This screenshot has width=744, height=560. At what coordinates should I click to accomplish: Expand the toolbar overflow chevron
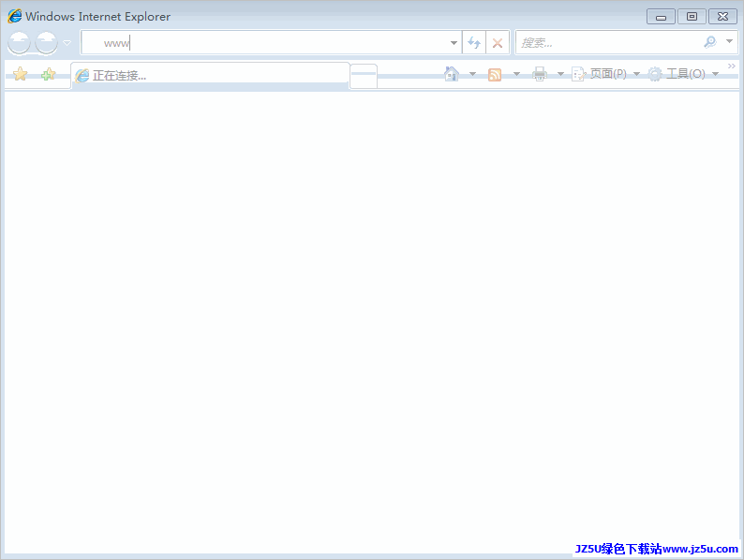click(x=731, y=66)
